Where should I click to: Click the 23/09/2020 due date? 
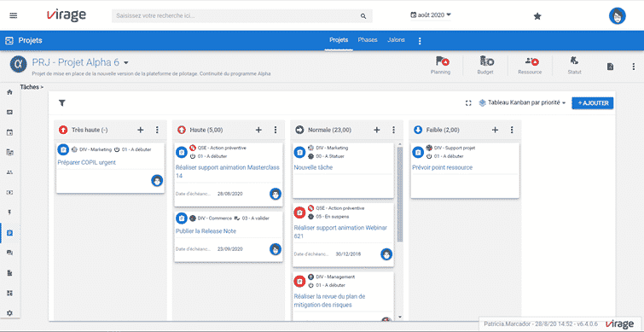tap(230, 249)
